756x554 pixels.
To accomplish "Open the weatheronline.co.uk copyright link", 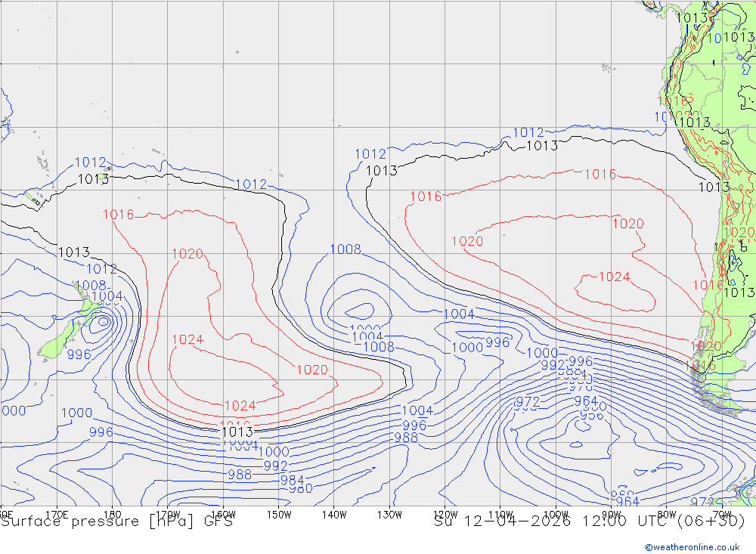I will 692,547.
